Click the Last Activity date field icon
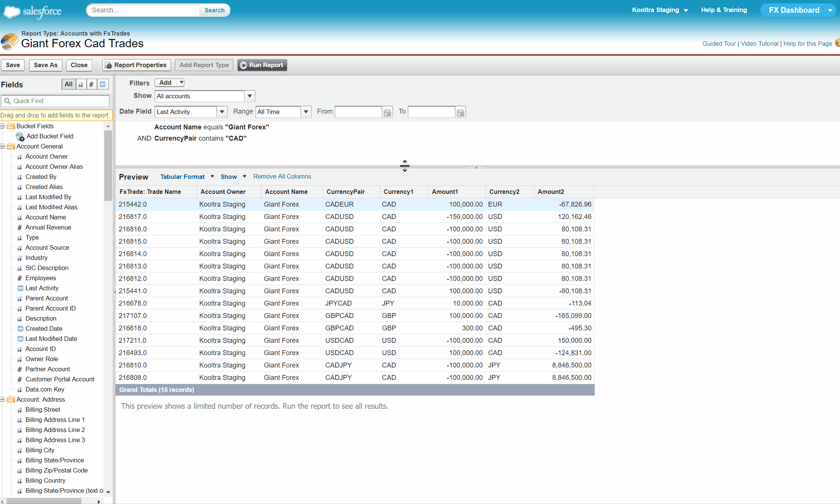Viewport: 840px width, 504px height. (20, 288)
